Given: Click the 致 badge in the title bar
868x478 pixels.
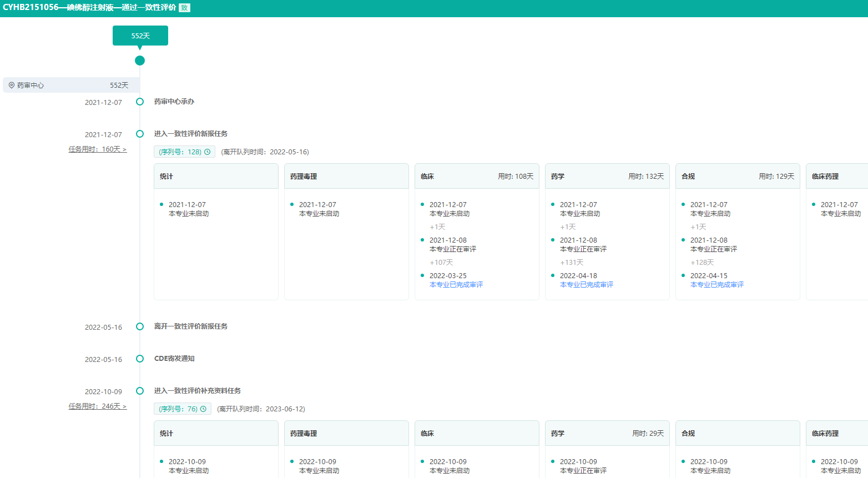Looking at the screenshot, I should 184,8.
